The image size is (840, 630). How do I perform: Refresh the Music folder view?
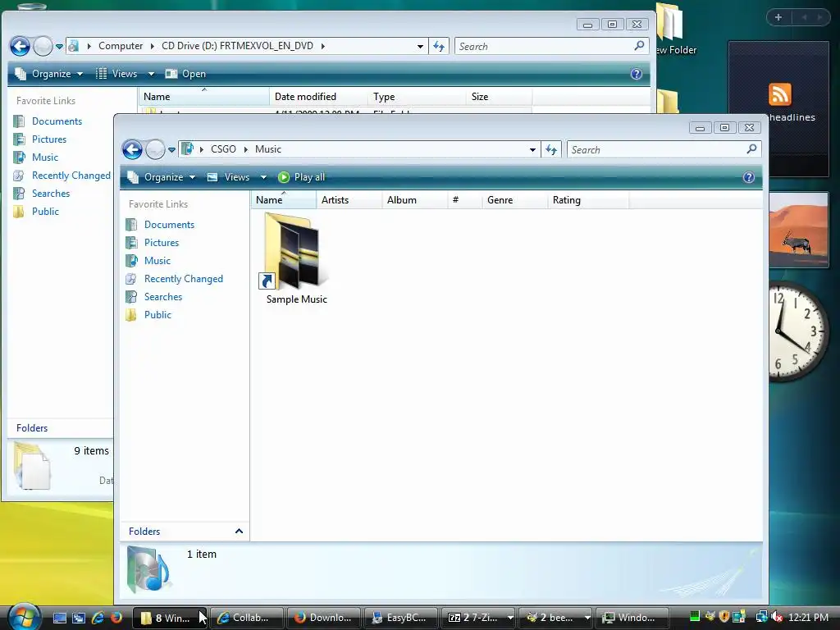(551, 150)
